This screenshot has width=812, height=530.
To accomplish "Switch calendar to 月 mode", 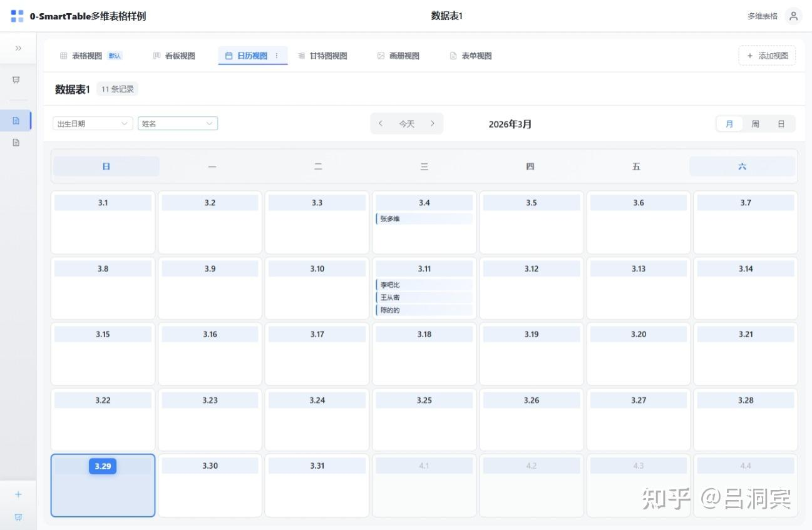I will [729, 124].
